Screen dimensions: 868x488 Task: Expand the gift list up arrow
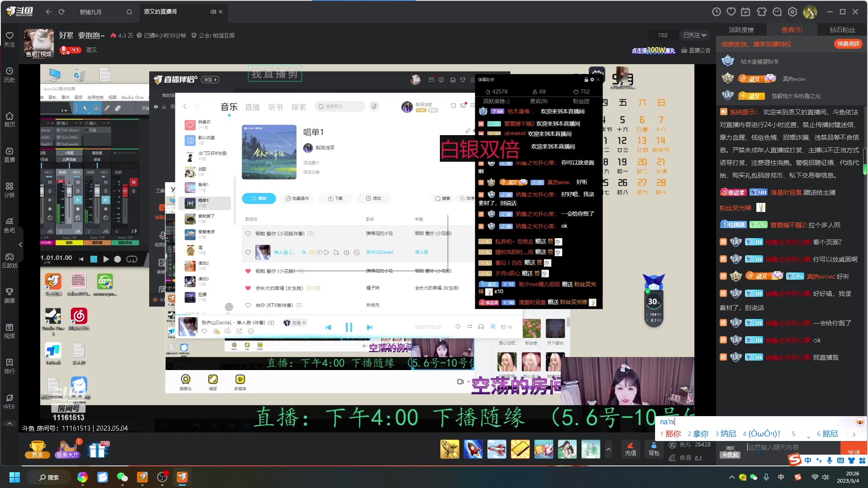[x=609, y=449]
